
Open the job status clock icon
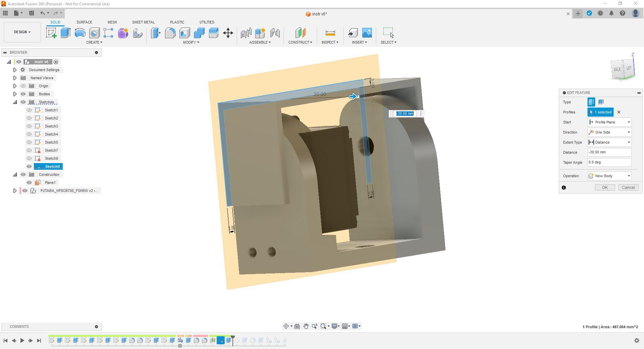pyautogui.click(x=600, y=13)
